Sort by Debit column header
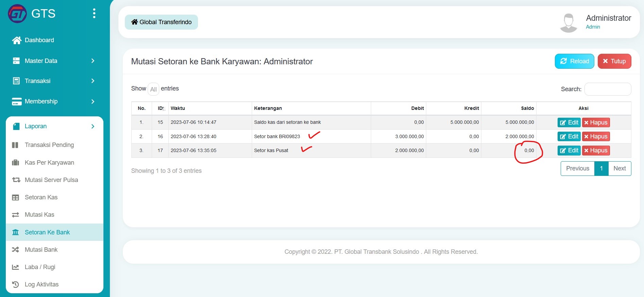Viewport: 644px width, 297px height. 398,108
